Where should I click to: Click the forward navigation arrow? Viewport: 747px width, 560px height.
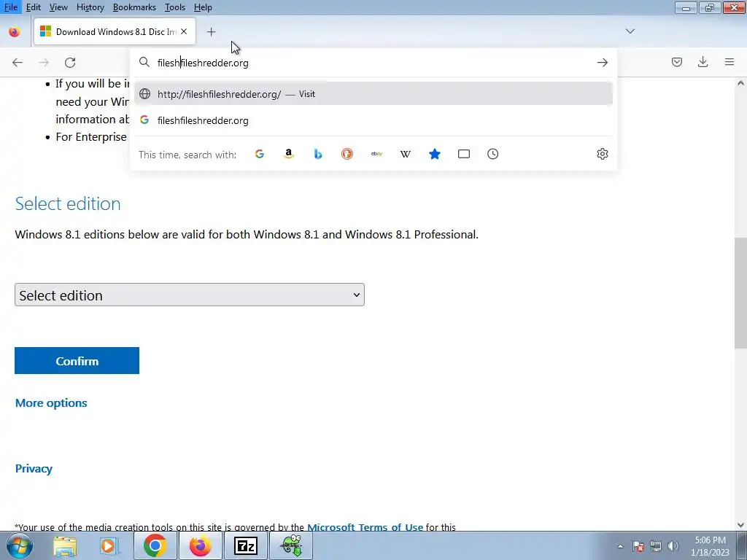point(44,63)
